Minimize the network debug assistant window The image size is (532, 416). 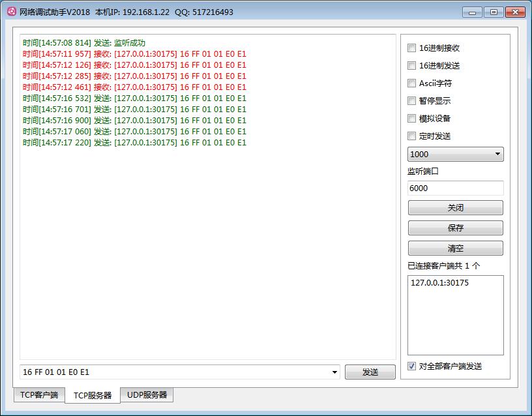(x=473, y=12)
